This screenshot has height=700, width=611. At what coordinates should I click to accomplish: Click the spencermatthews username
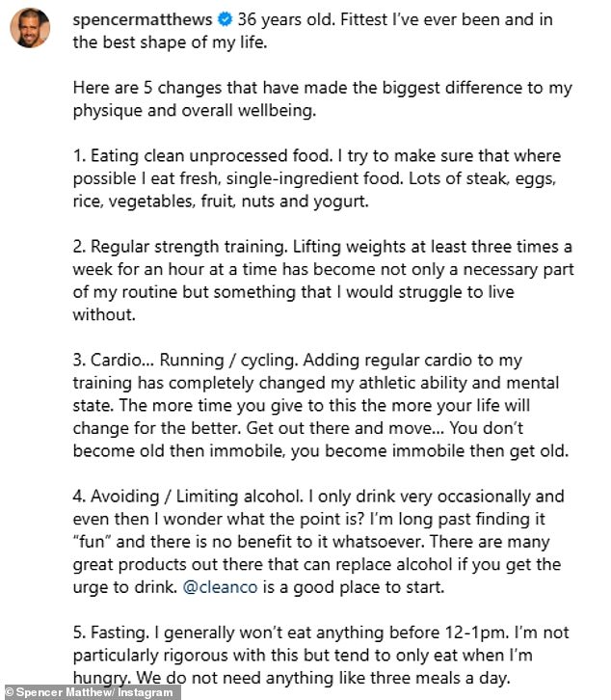click(x=143, y=19)
